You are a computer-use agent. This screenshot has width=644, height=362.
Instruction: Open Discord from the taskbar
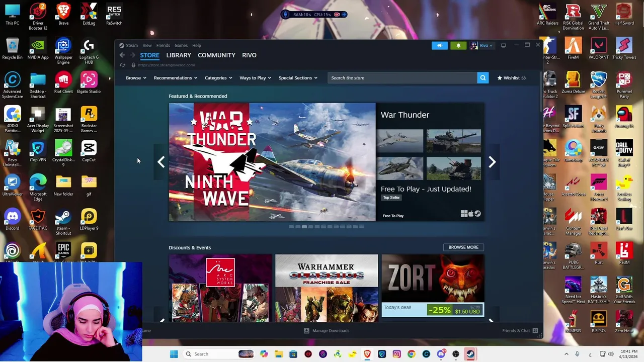pos(441,354)
